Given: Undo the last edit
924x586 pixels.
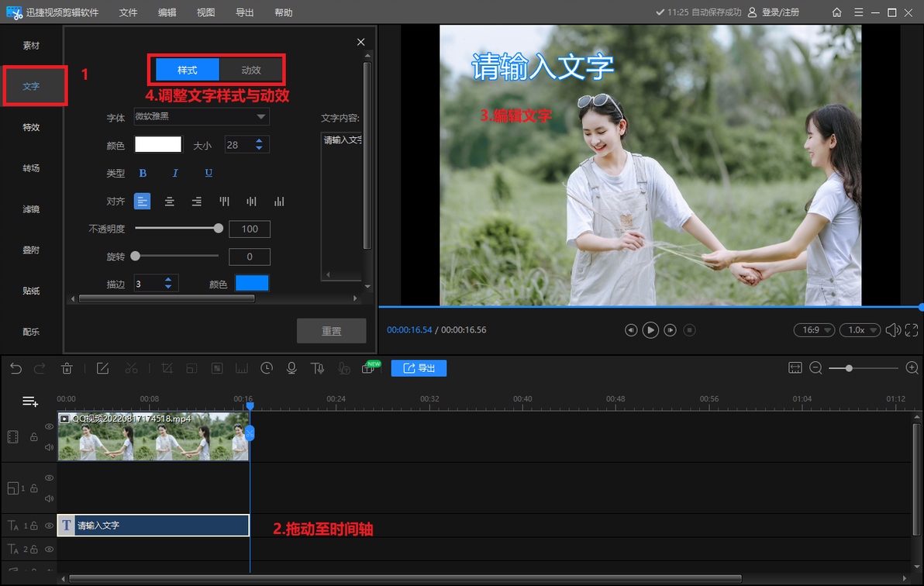Looking at the screenshot, I should click(x=16, y=368).
